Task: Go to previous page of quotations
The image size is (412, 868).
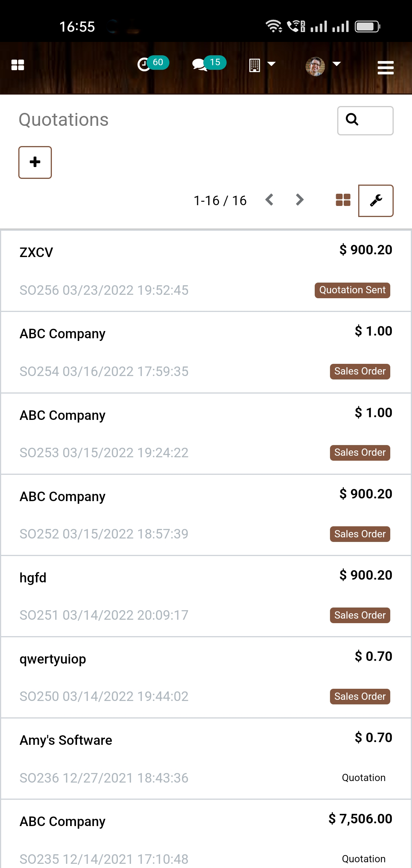Action: tap(269, 200)
